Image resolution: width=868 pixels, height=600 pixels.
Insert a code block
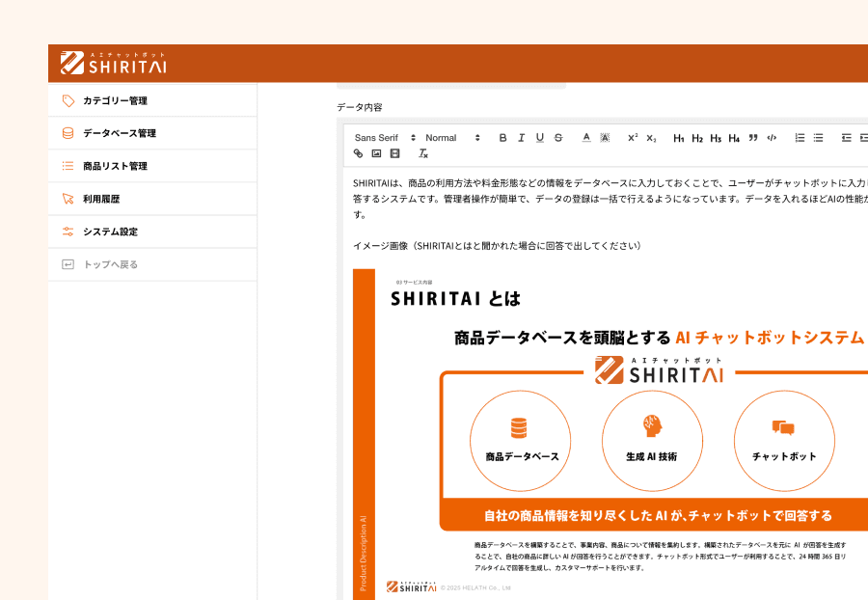pyautogui.click(x=772, y=138)
